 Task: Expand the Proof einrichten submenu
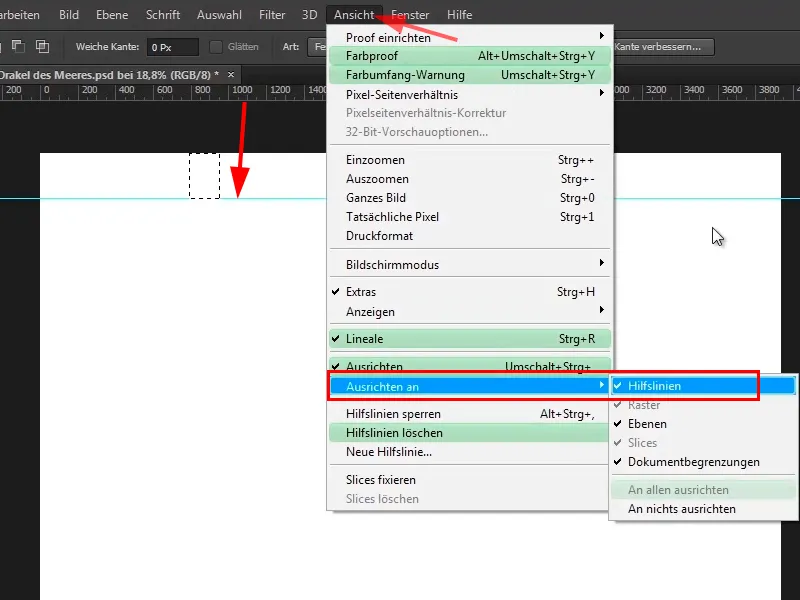click(x=469, y=37)
